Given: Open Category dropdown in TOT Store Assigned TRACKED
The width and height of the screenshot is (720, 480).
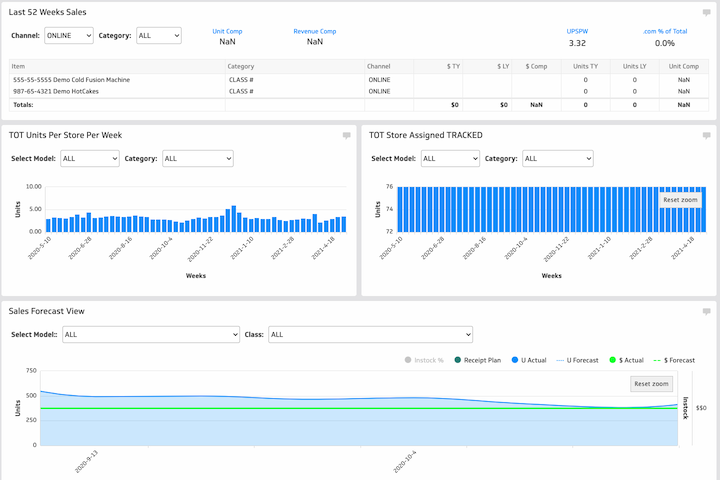Looking at the screenshot, I should click(x=558, y=158).
